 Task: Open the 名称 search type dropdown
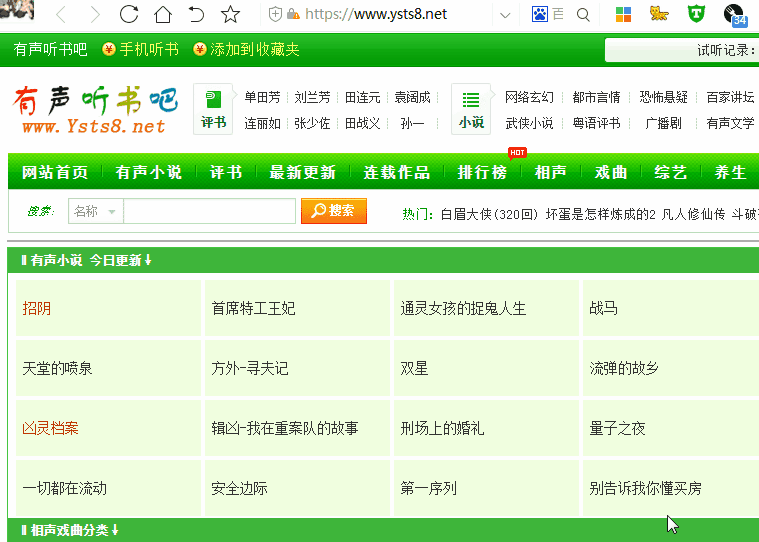(x=95, y=211)
